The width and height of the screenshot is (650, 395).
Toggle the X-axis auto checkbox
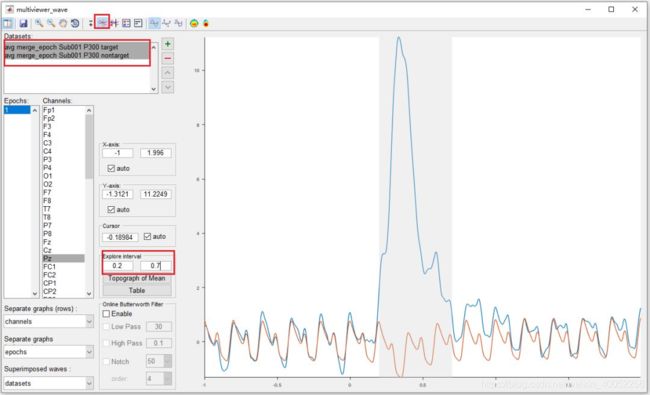111,168
